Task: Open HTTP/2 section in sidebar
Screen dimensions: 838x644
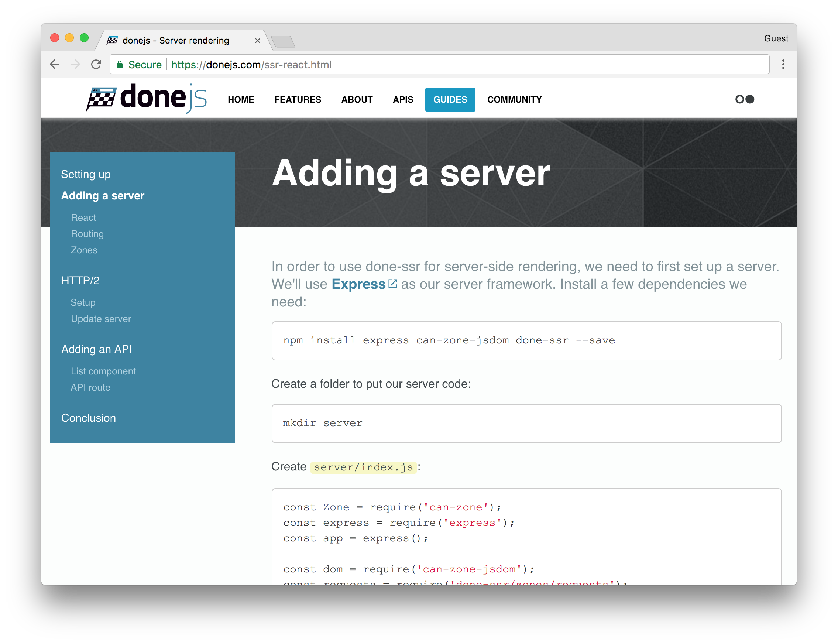Action: tap(80, 280)
